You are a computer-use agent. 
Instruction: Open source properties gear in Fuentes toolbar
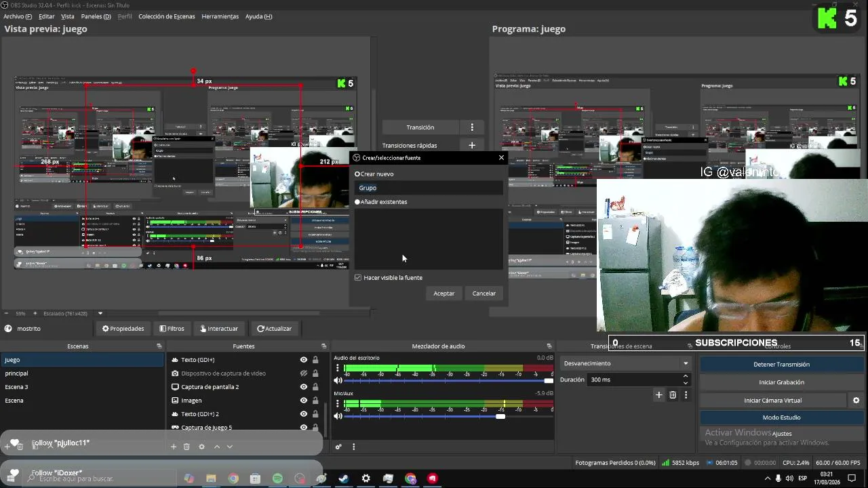coord(201,447)
